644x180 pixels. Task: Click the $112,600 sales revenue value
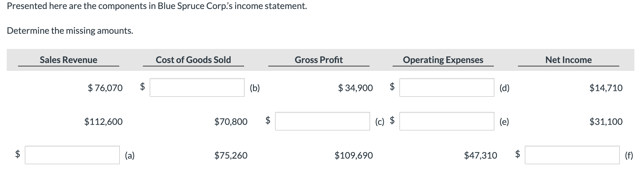[103, 121]
